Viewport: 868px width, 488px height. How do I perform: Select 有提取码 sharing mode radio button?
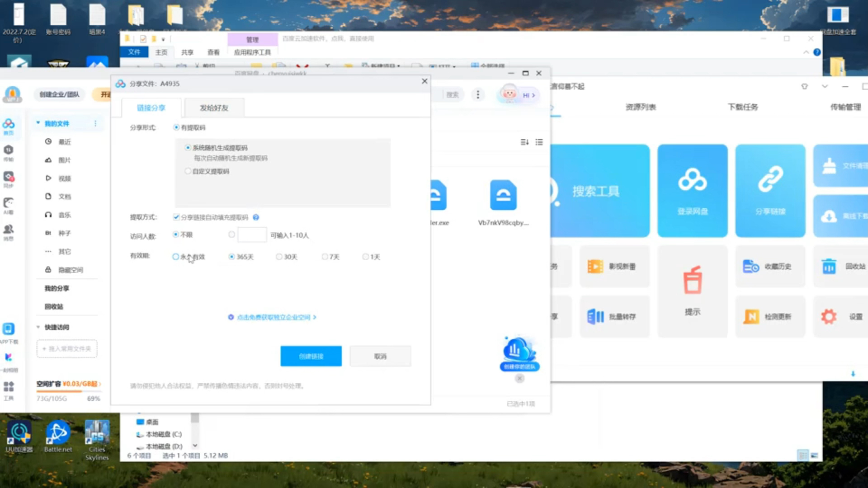[x=176, y=127]
